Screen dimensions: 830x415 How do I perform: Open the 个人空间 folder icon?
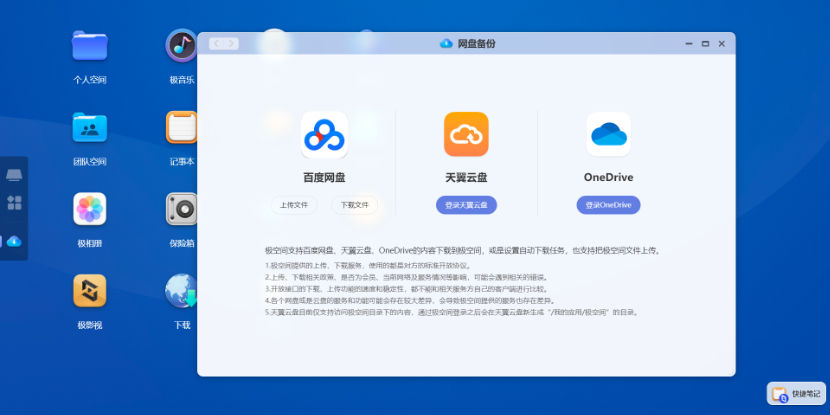pyautogui.click(x=89, y=46)
